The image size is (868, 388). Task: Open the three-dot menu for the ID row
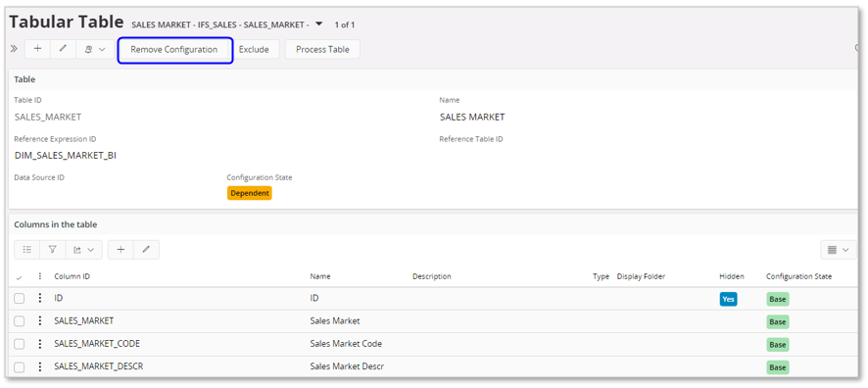tap(40, 298)
